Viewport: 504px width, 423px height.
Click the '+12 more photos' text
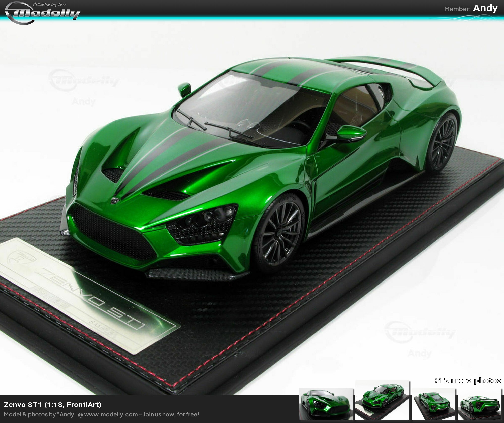(x=467, y=381)
